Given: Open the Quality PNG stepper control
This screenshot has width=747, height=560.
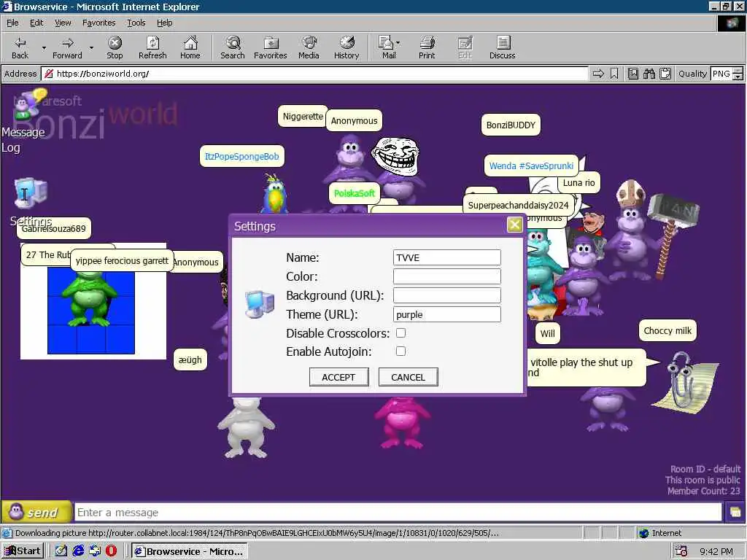Looking at the screenshot, I should coord(738,74).
